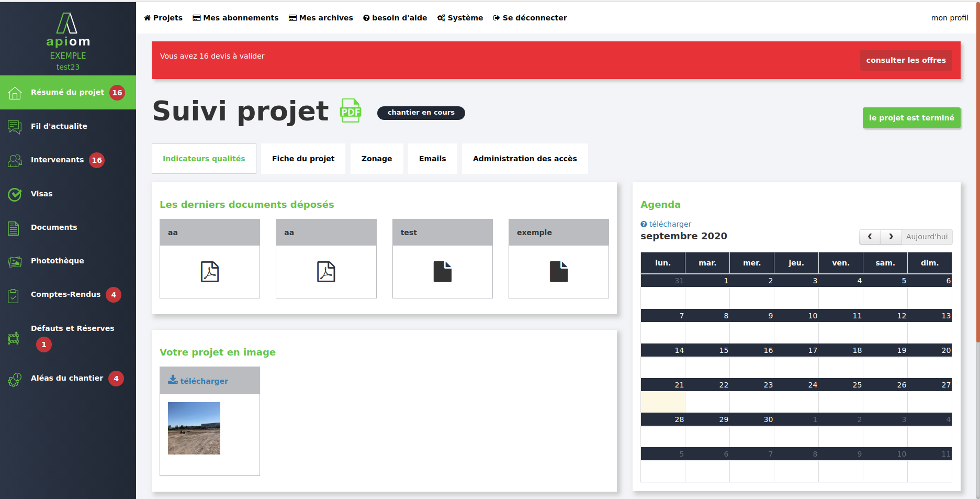Image resolution: width=980 pixels, height=499 pixels.
Task: Click the Fil d'actualite chat icon
Action: pos(15,127)
